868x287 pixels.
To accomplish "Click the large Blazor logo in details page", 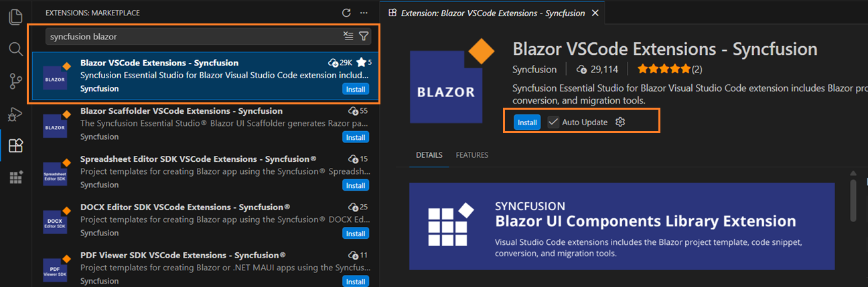I will click(453, 81).
